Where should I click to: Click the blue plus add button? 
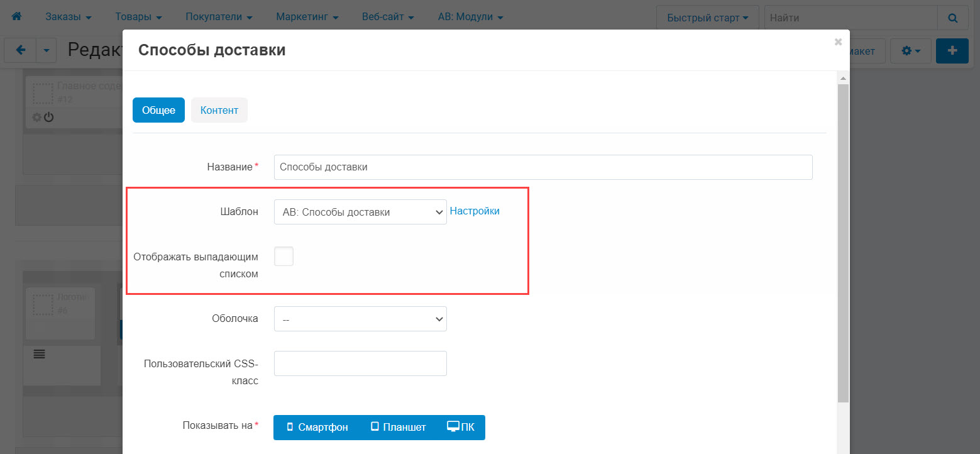pos(952,51)
